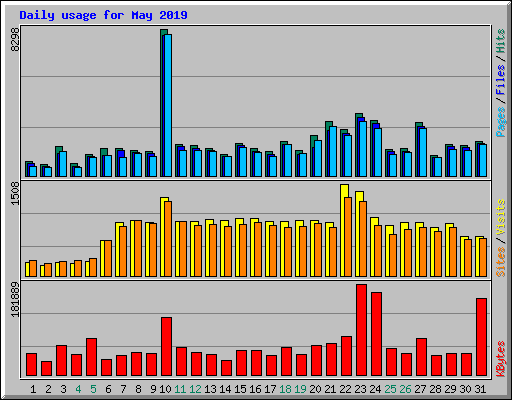Click day 23 on the x-axis

[x=360, y=389]
